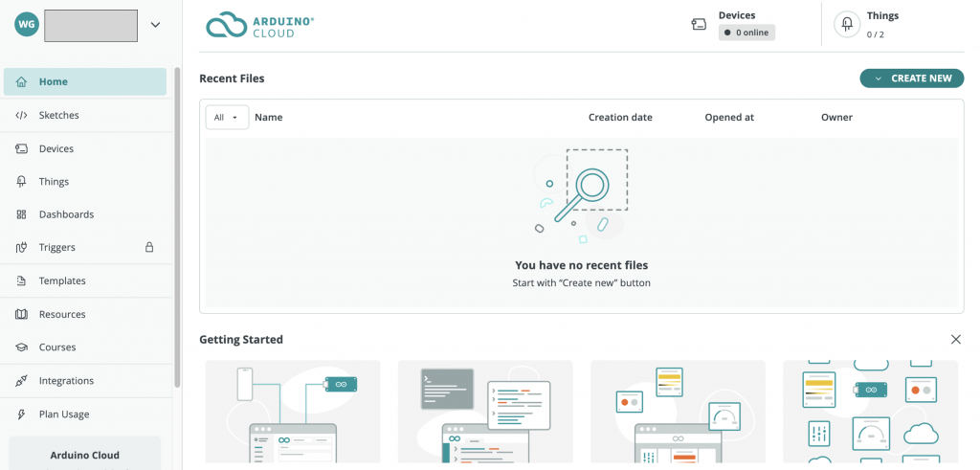The width and height of the screenshot is (980, 470).
Task: Click the Things icon in header
Action: click(847, 25)
